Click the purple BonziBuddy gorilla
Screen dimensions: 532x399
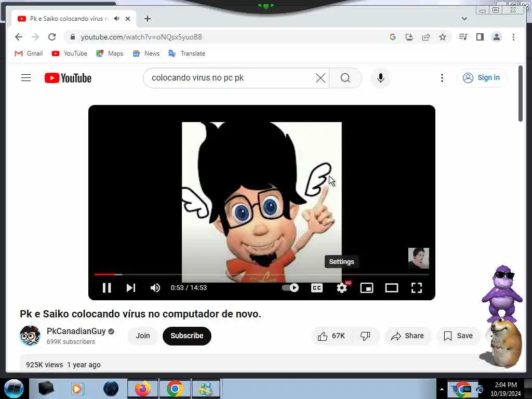(502, 294)
